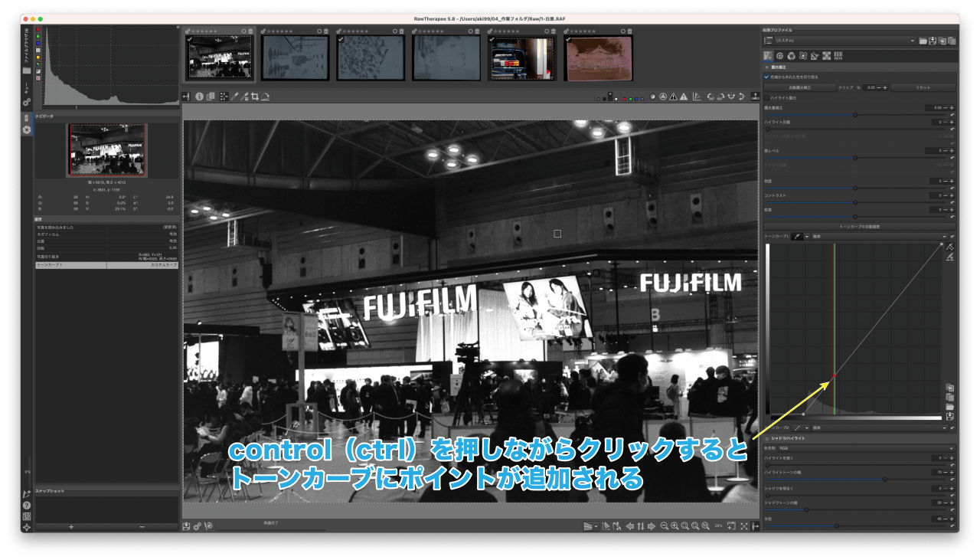Toggle green channel preview
Screen dimensions: 980x560
[630, 99]
